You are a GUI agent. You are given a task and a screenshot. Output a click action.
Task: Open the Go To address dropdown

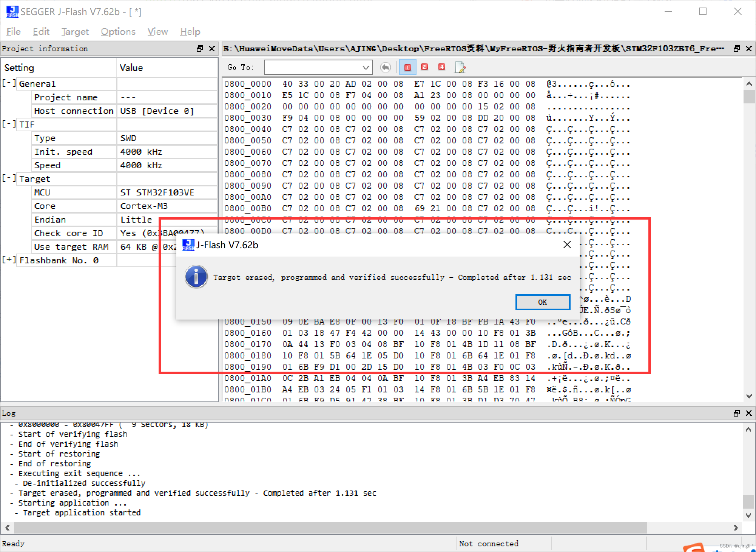tap(365, 67)
